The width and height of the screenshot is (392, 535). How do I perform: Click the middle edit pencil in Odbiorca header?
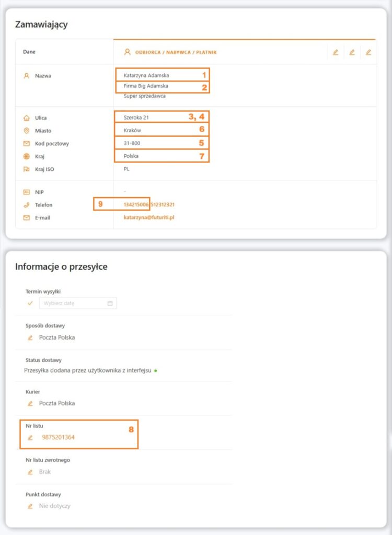tap(352, 52)
